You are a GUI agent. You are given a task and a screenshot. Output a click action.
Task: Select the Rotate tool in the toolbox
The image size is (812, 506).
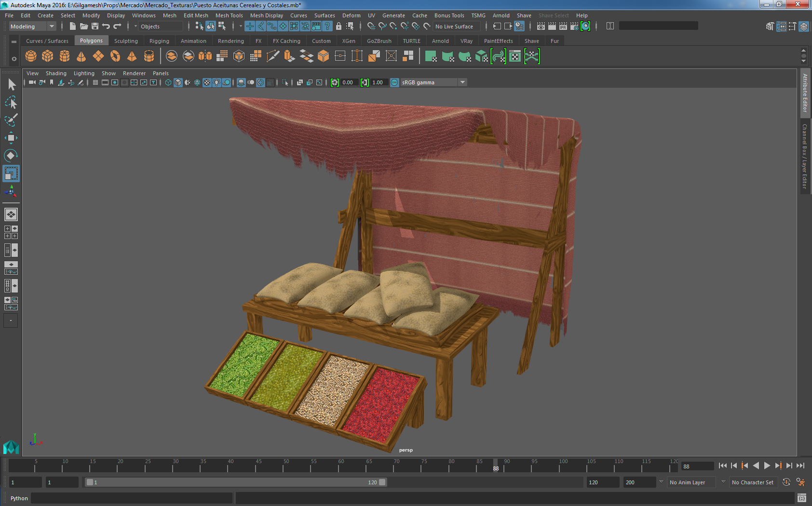11,156
